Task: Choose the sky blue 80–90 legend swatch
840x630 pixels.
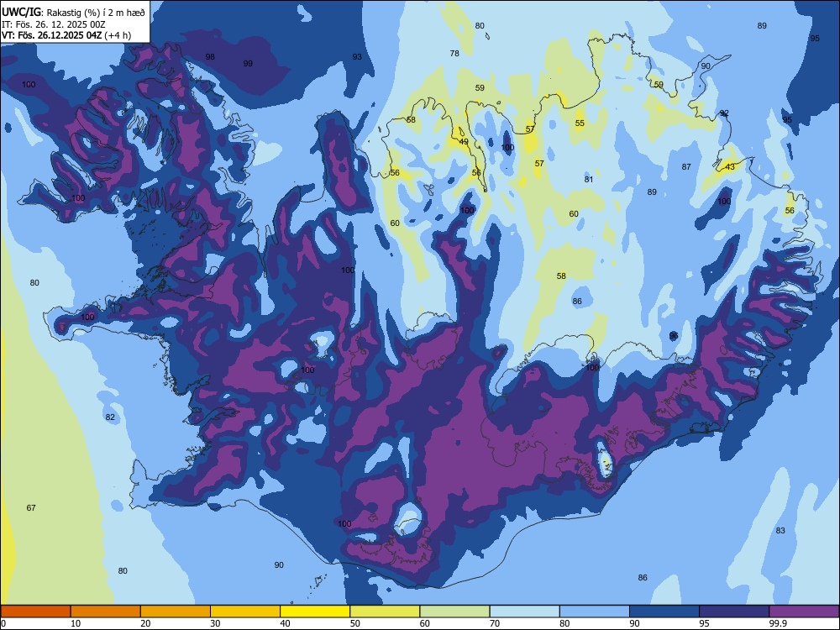Action: 595,612
